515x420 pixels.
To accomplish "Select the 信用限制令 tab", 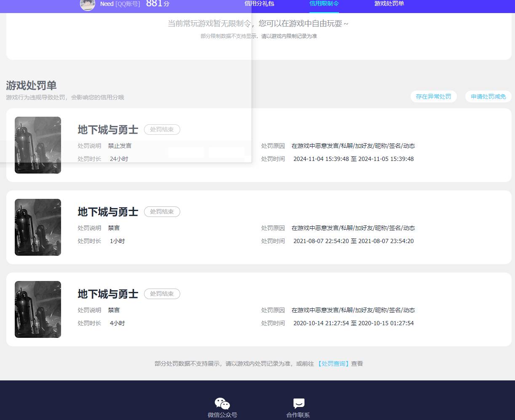I will pos(324,3).
